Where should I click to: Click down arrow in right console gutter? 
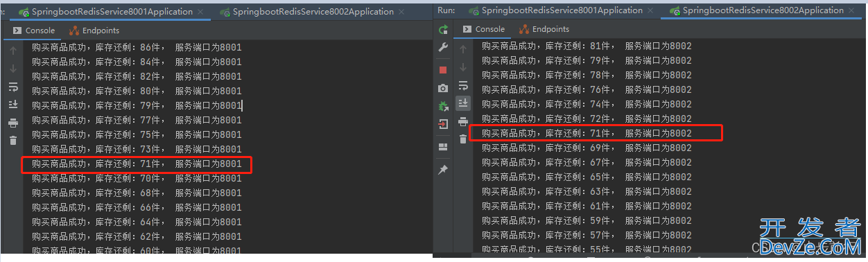463,67
